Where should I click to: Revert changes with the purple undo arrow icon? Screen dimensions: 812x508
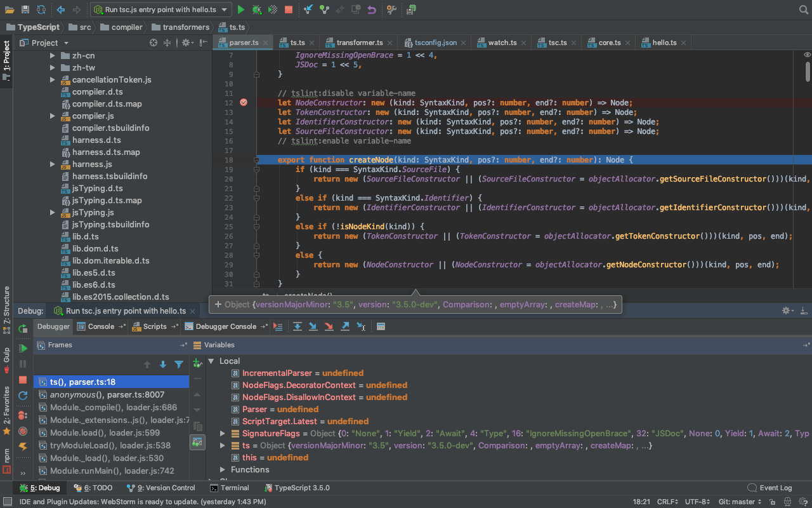[372, 10]
